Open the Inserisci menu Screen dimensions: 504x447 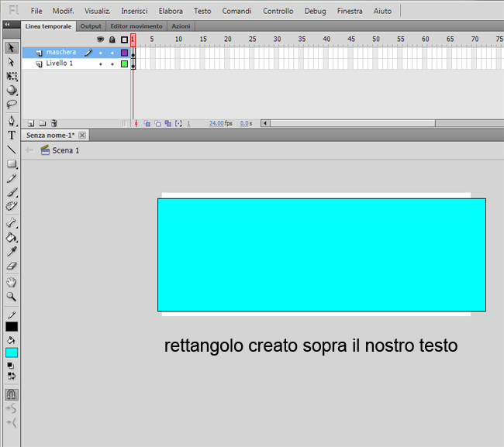point(134,11)
